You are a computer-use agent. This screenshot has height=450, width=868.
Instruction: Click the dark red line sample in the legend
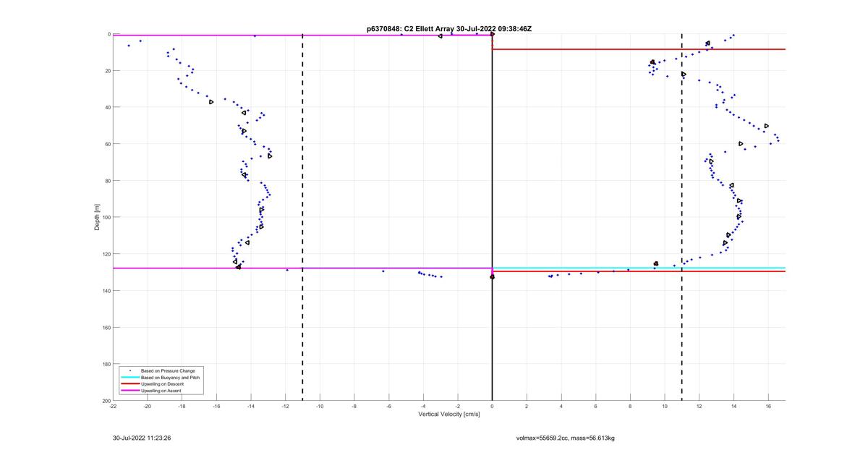129,384
